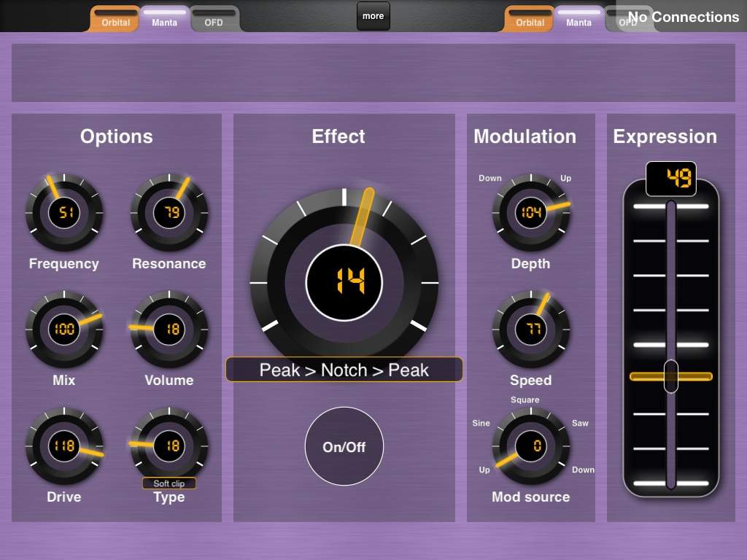747x560 pixels.
Task: Click the large Effect knob showing 14
Action: (344, 283)
